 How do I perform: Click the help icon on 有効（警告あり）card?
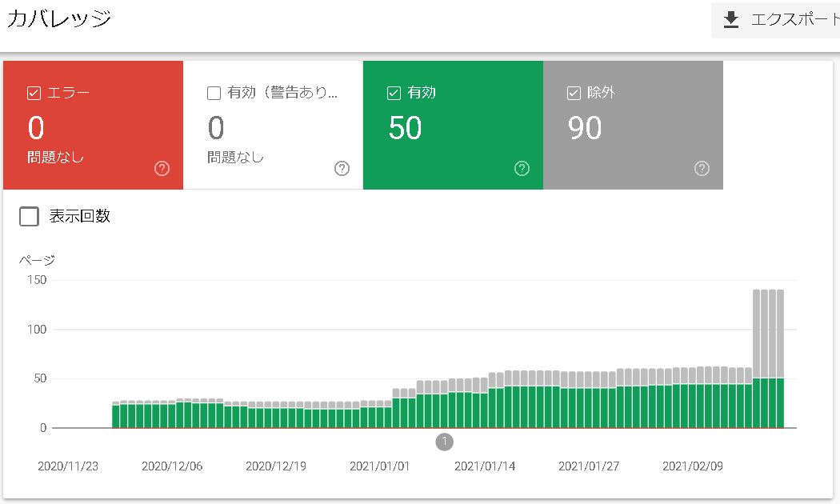pyautogui.click(x=342, y=168)
